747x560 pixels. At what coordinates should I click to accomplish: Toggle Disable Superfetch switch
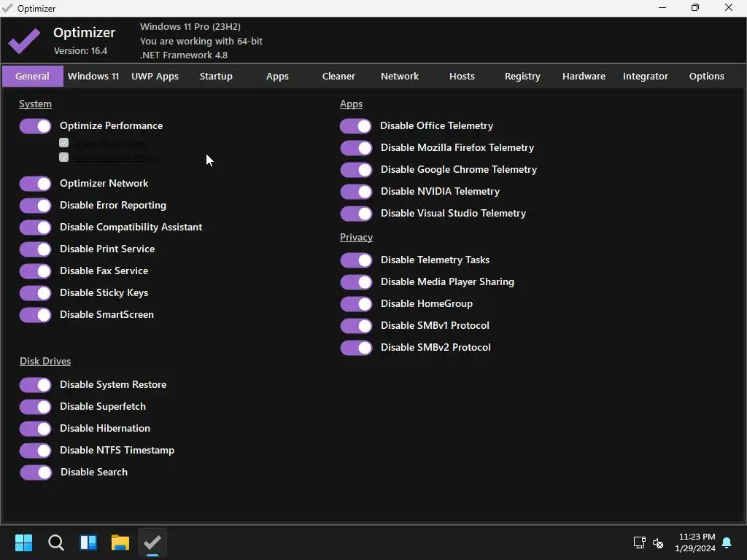(35, 407)
